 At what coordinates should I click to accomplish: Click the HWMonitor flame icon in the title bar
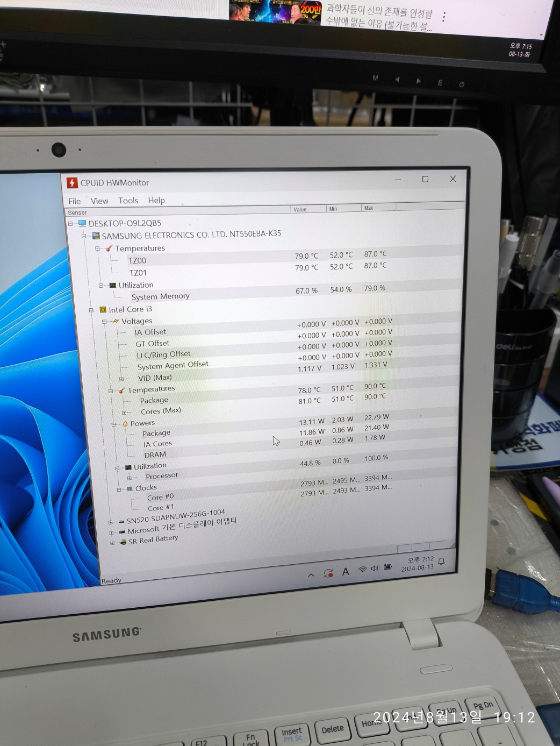click(73, 182)
